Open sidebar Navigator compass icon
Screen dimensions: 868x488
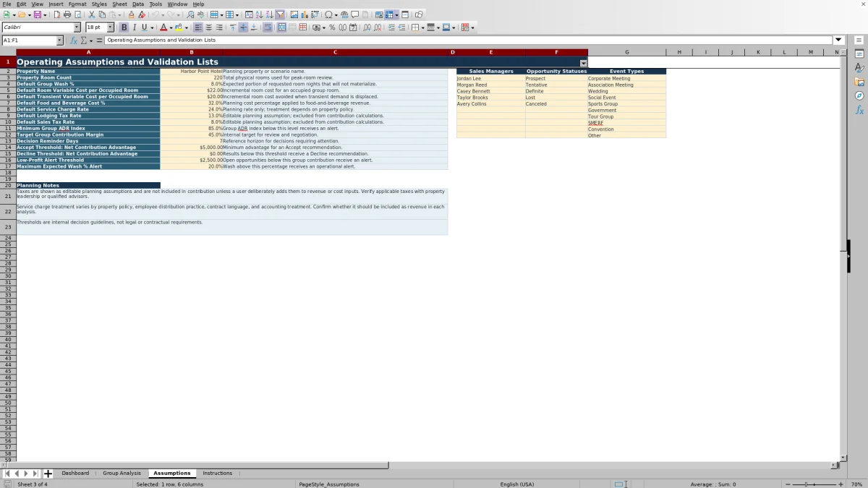(x=859, y=95)
